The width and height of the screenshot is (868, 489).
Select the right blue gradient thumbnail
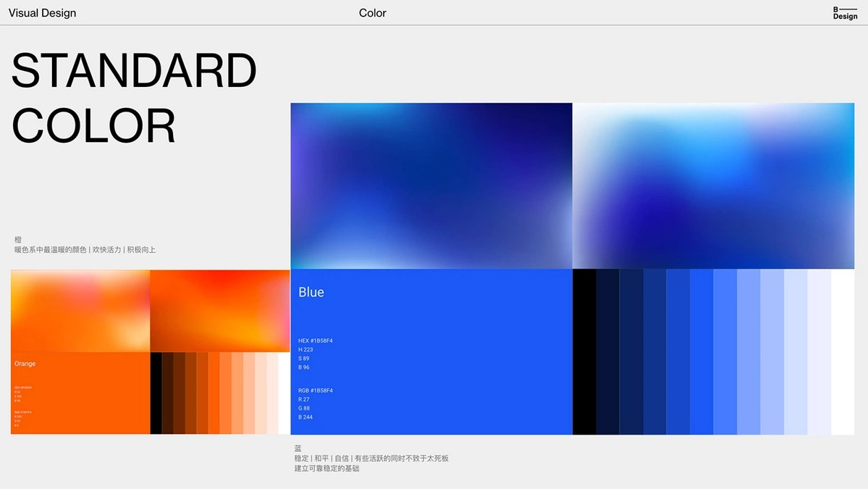point(717,185)
